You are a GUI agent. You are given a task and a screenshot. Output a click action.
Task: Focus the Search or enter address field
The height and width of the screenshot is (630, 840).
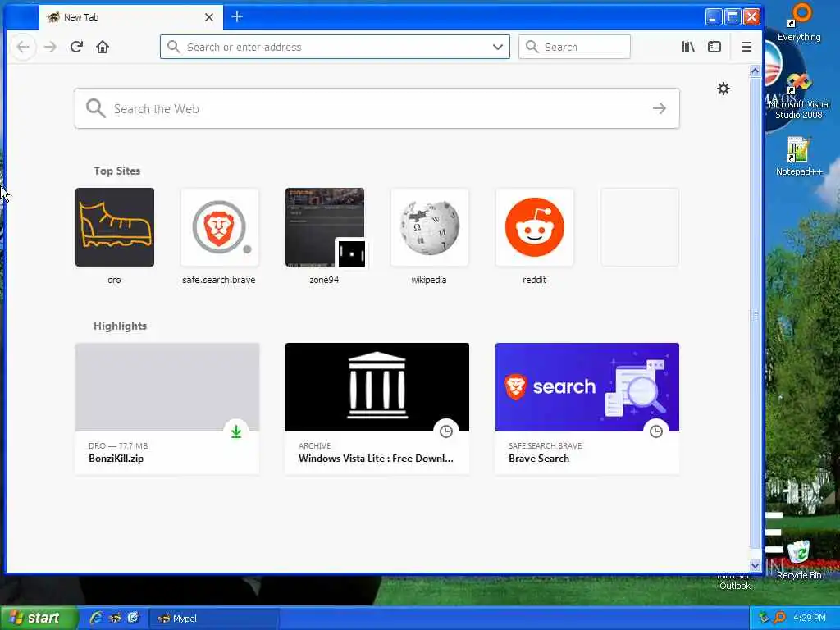[335, 47]
